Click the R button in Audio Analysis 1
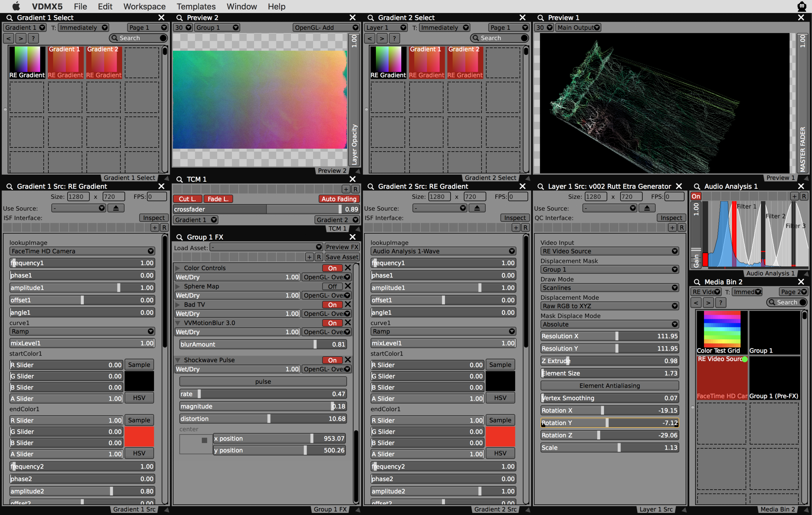812x515 pixels. pyautogui.click(x=804, y=196)
